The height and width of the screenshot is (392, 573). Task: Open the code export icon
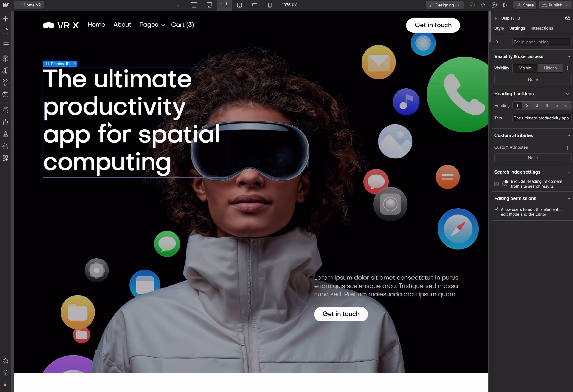[483, 5]
